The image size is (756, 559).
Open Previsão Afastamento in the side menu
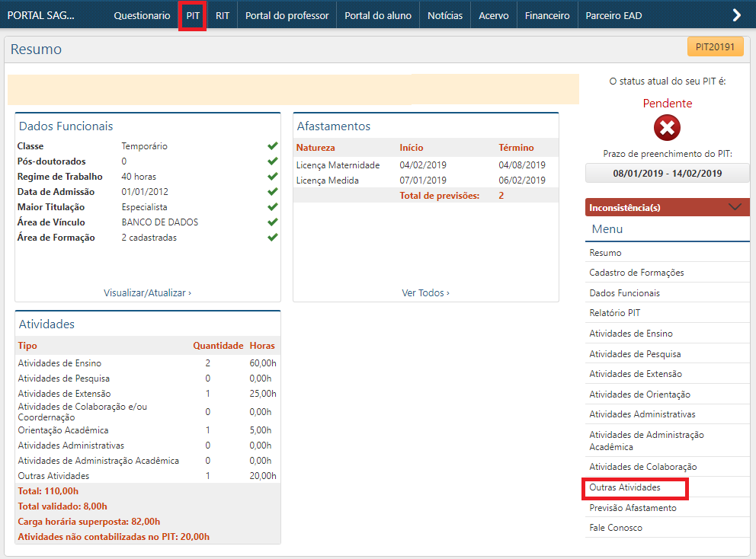click(x=633, y=508)
